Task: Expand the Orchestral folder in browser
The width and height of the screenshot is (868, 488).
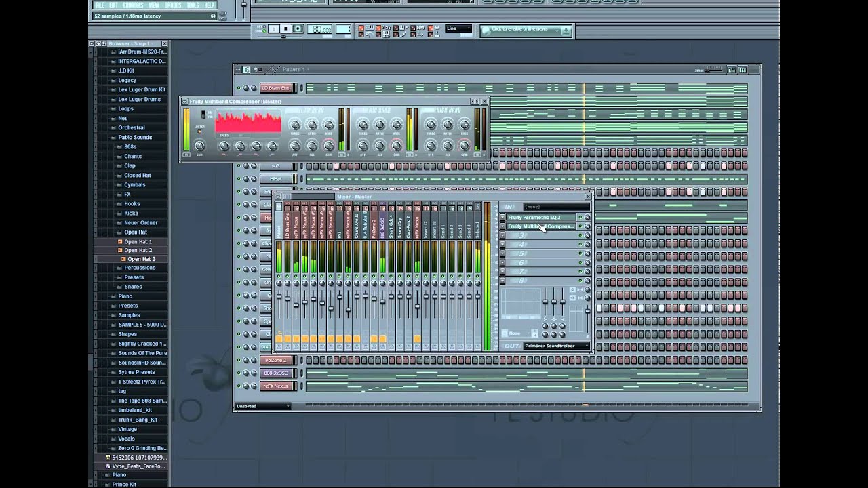Action: tap(131, 127)
